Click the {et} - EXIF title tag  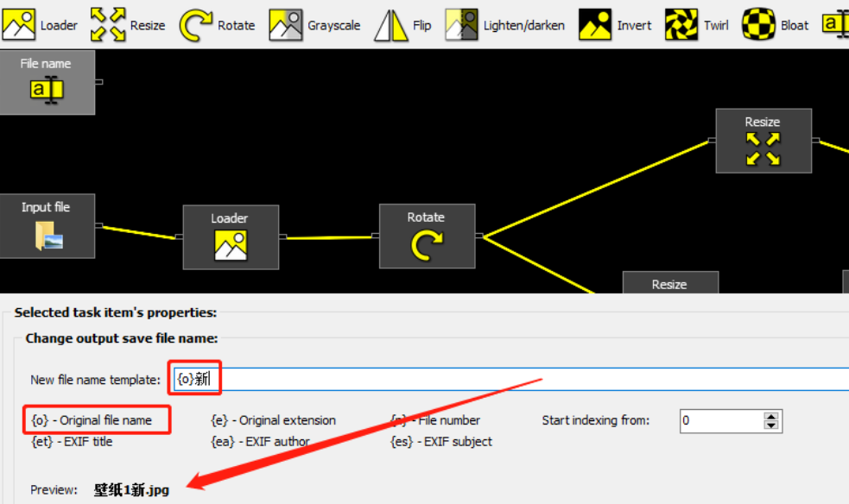[x=72, y=441]
